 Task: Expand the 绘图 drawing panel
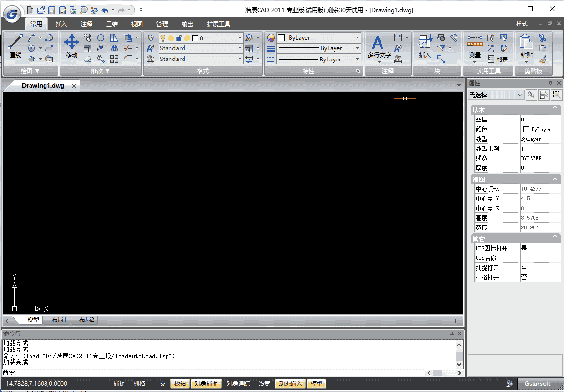click(x=30, y=71)
